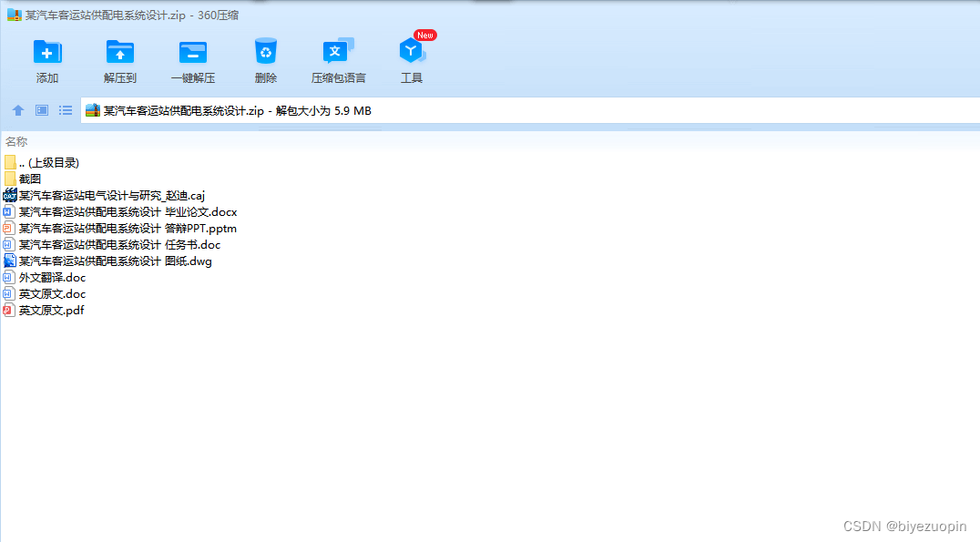980x542 pixels.
Task: Click the 删除 (Delete) recycle icon
Action: tap(266, 51)
